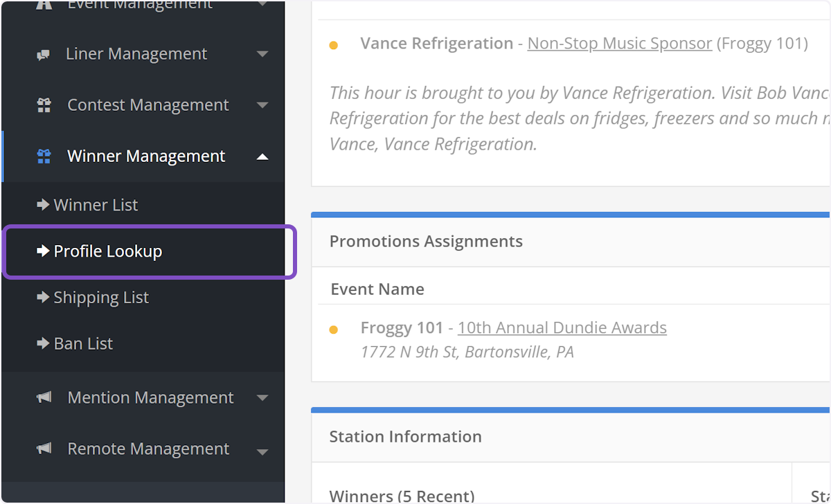
Task: Select Winner List from the sidebar
Action: pyautogui.click(x=95, y=204)
